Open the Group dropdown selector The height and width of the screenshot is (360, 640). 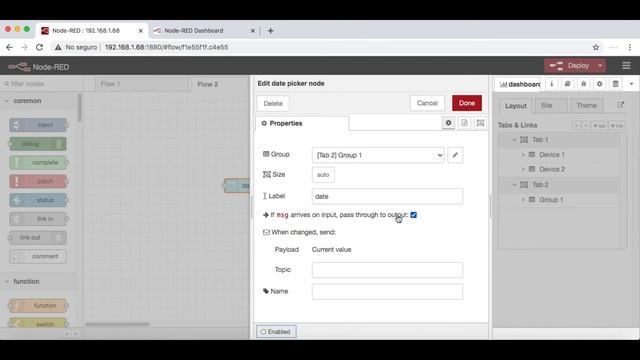(x=378, y=155)
